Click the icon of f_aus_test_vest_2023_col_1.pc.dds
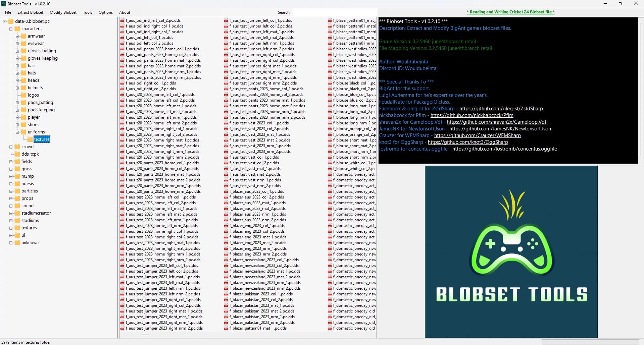This screenshot has height=345, width=644. click(x=226, y=123)
